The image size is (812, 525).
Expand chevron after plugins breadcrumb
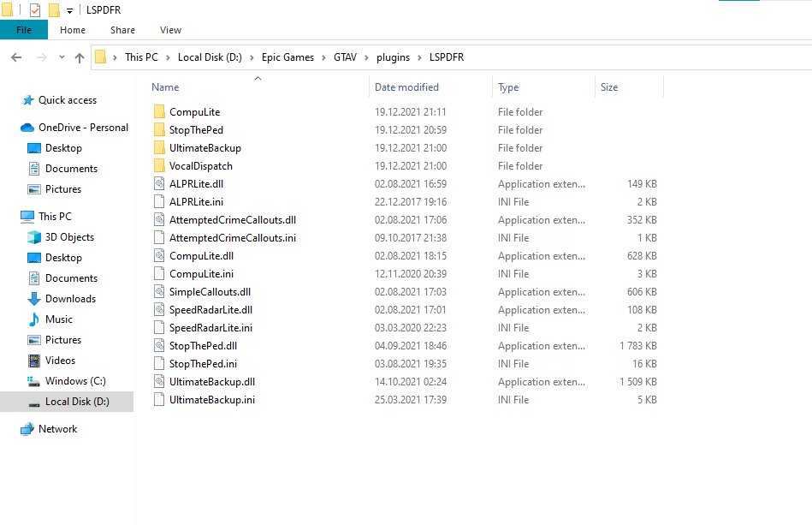point(419,57)
